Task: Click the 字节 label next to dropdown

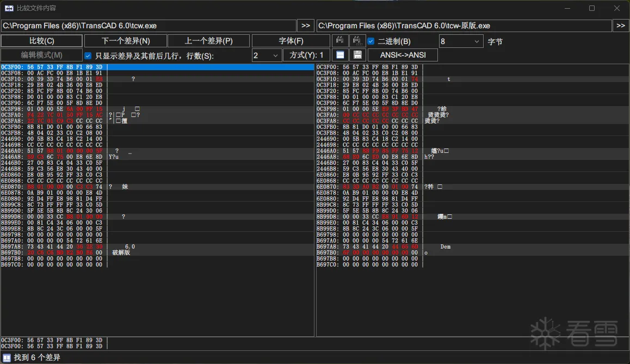Action: coord(495,41)
